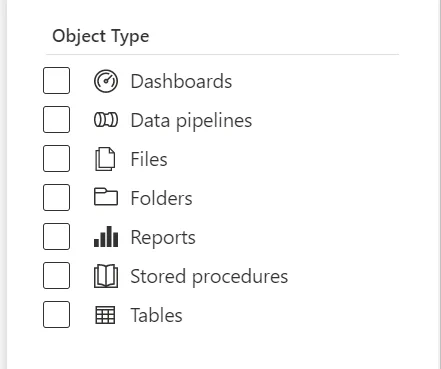Click the Dashboards gauge icon
Screen dimensions: 441x369
coord(106,81)
